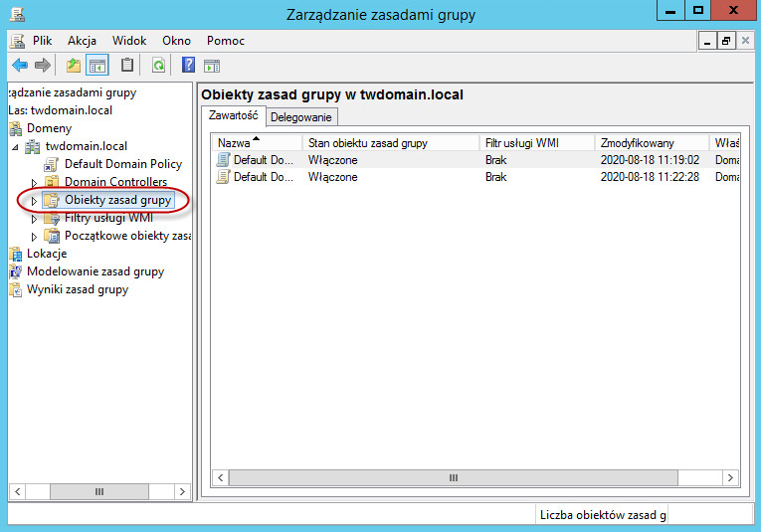Click right arrow of list horizontal scrollbar
This screenshot has width=761, height=532.
[730, 478]
